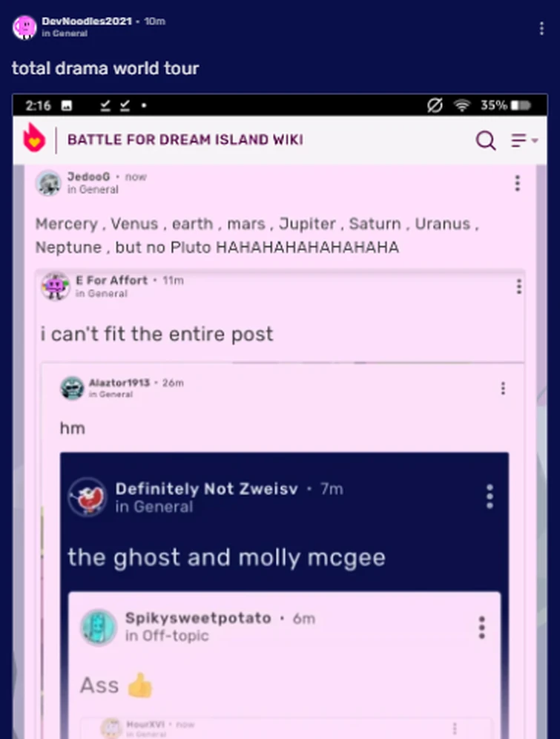Click DevNoodles2021's pink avatar
Image resolution: width=560 pixels, height=739 pixels.
click(x=24, y=27)
